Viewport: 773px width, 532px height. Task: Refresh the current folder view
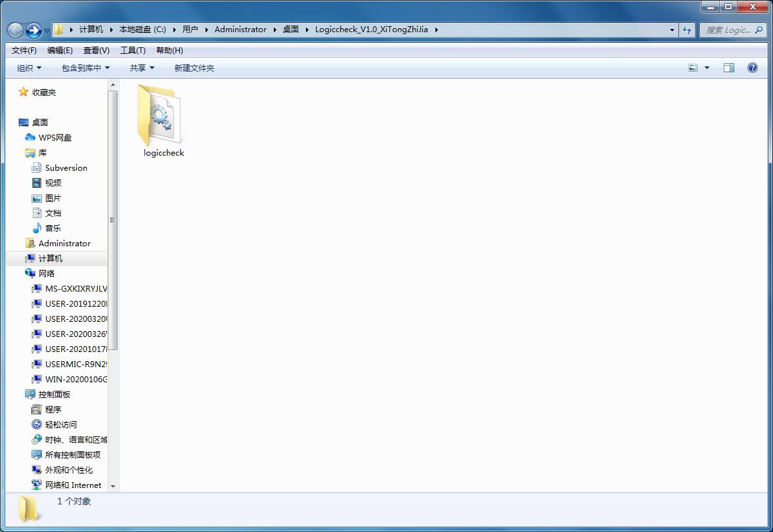click(x=687, y=30)
